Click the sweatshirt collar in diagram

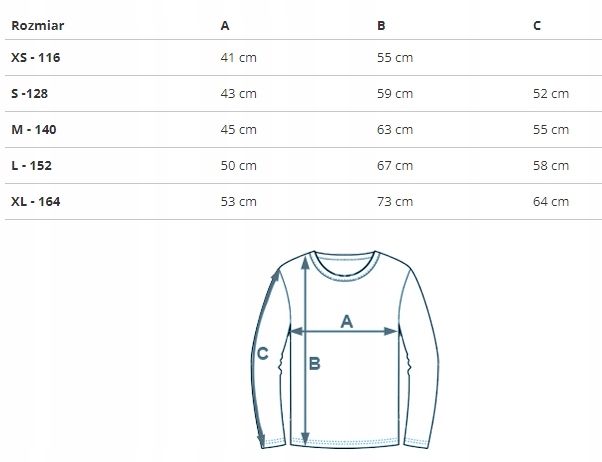[x=343, y=258]
